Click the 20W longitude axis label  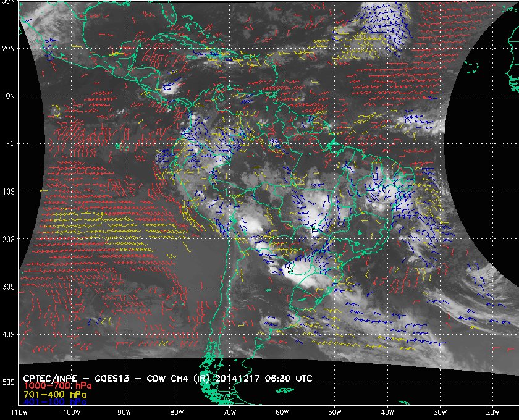(x=492, y=413)
